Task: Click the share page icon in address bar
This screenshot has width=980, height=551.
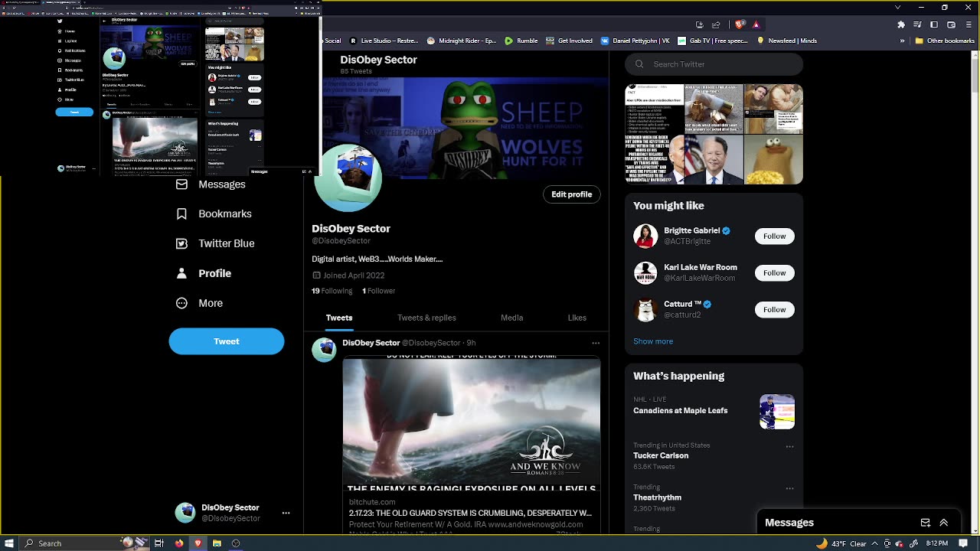Action: 716,24
